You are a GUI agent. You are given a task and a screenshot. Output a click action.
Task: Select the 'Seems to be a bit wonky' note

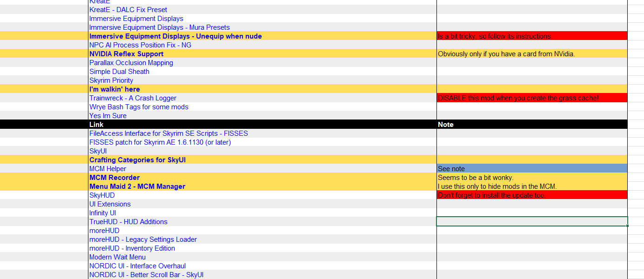tap(532, 178)
